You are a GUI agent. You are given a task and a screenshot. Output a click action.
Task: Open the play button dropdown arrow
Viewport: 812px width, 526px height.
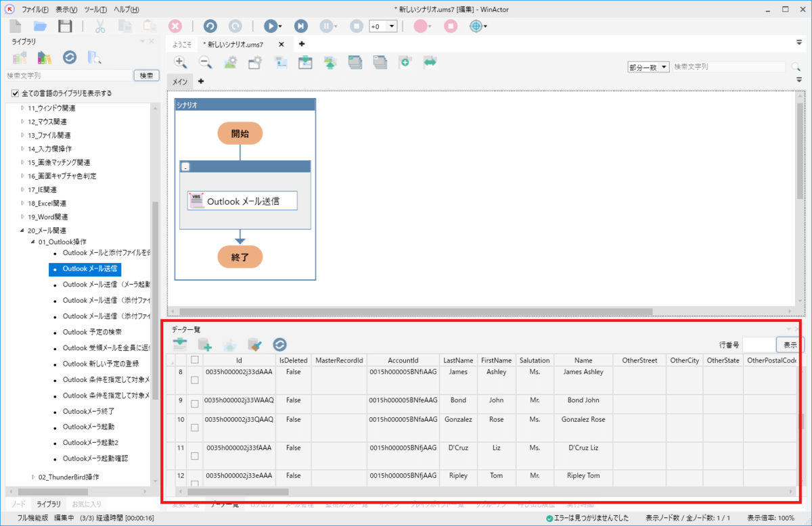tap(280, 26)
